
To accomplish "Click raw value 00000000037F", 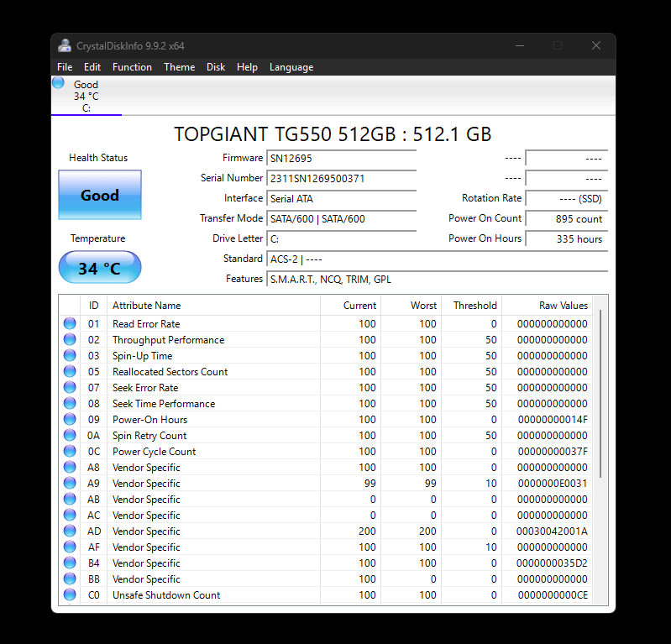I will [x=553, y=452].
